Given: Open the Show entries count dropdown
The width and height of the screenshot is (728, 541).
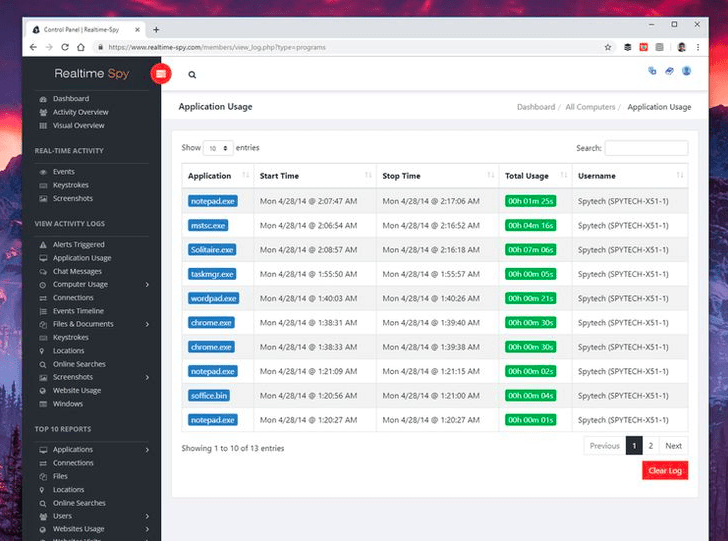Looking at the screenshot, I should point(218,148).
